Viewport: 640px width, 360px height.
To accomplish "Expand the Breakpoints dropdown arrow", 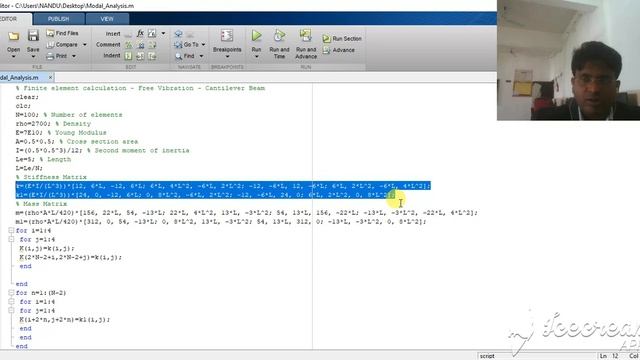I will 227,56.
